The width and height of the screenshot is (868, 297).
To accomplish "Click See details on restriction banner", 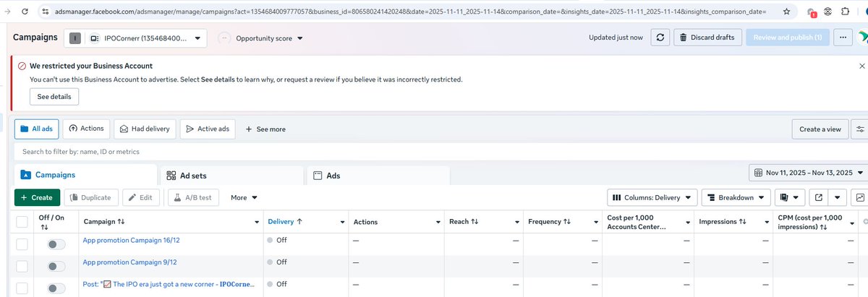I will [54, 97].
